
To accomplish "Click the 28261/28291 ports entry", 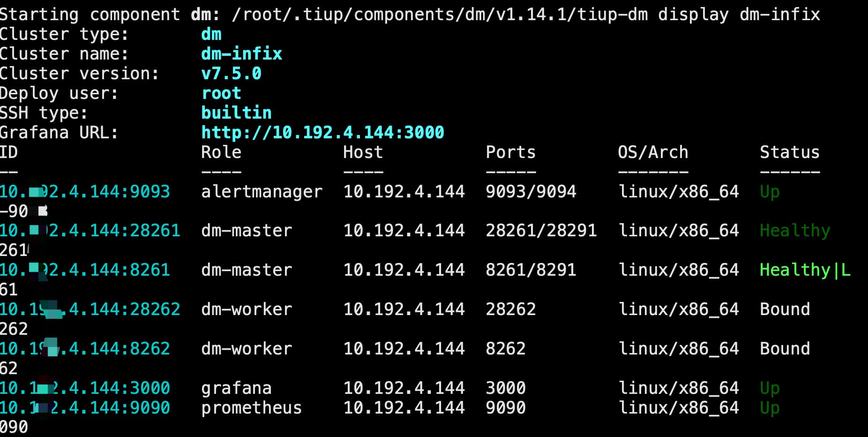I will [x=541, y=231].
